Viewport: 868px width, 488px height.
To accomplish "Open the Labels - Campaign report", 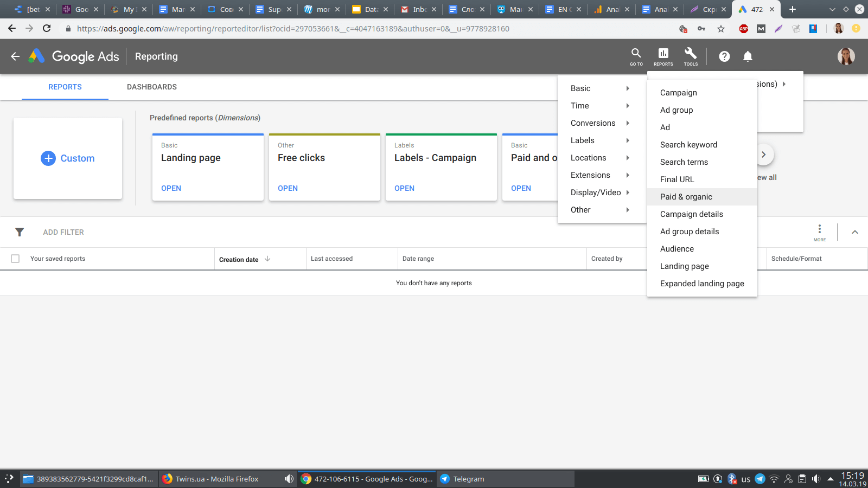I will coord(404,188).
